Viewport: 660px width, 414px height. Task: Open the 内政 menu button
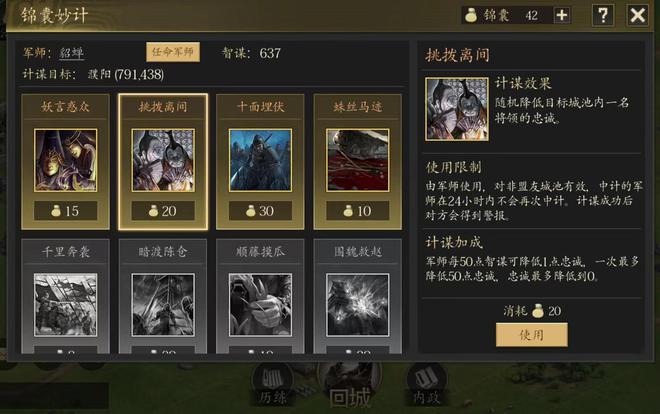(426, 386)
